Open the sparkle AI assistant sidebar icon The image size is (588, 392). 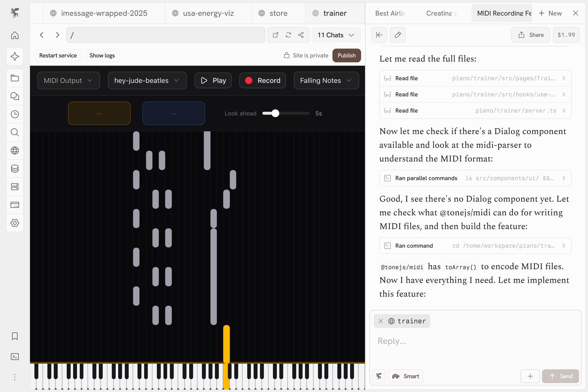click(x=14, y=56)
